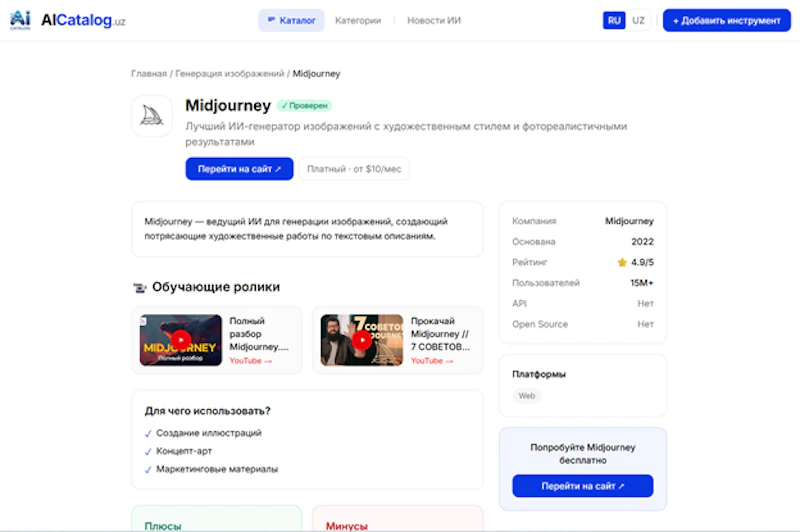
Task: Play the 7 советов video thumbnail
Action: click(x=362, y=340)
